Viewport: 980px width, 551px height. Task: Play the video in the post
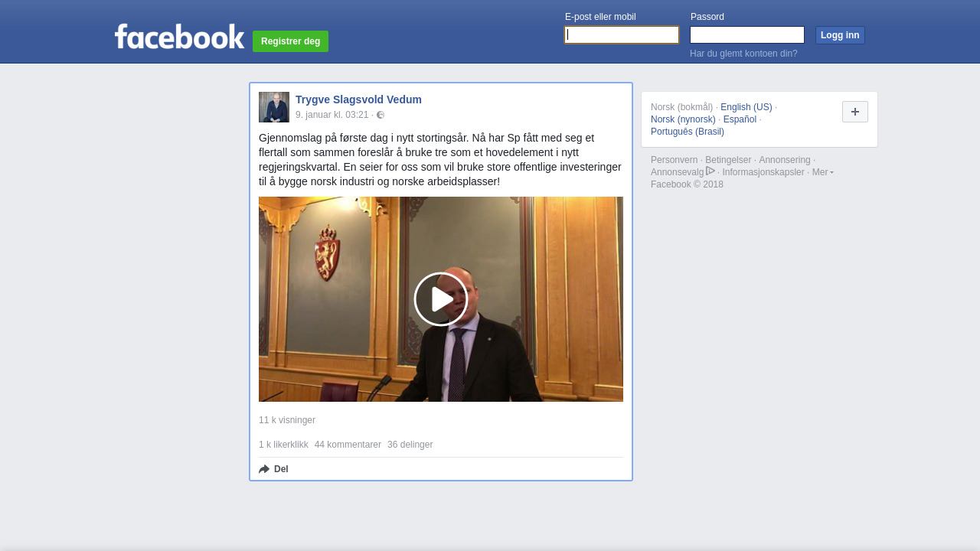441,299
